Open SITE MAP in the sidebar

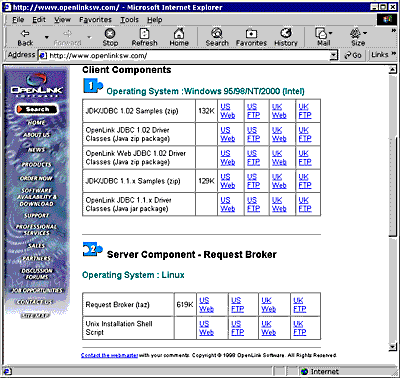tap(35, 316)
